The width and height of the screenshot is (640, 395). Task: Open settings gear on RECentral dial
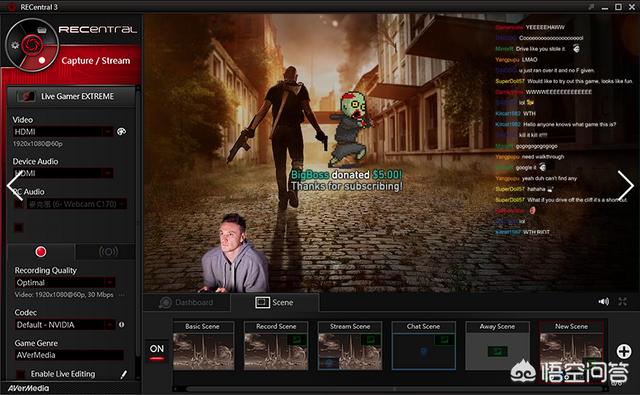click(15, 45)
